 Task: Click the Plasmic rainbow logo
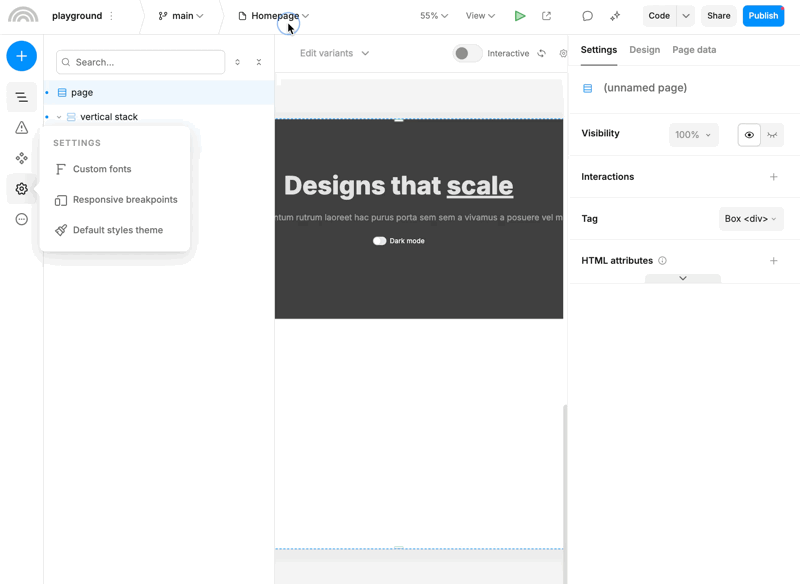click(23, 15)
